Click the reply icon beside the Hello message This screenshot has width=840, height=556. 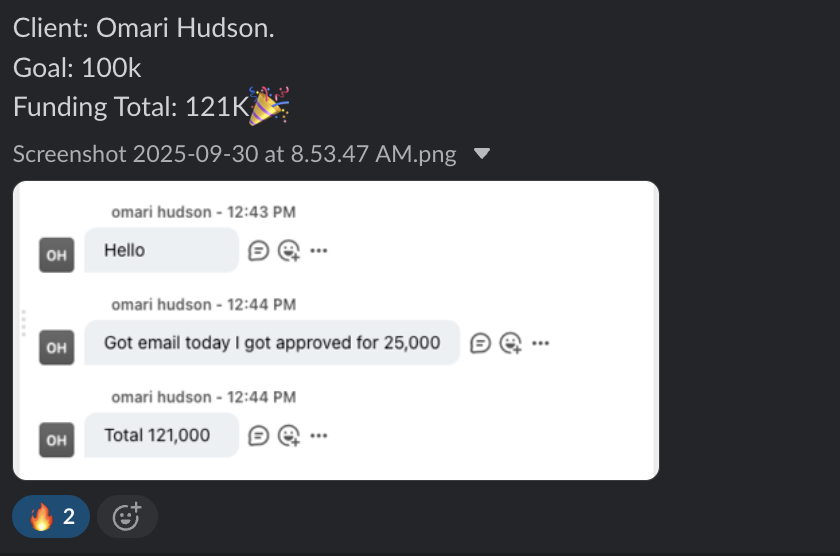(x=258, y=251)
